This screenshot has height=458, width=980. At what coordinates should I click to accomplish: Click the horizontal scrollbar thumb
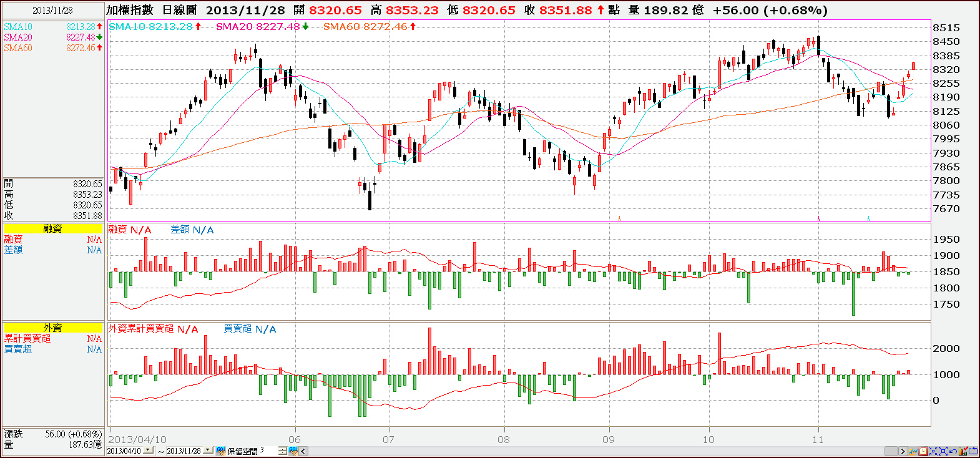click(x=891, y=451)
